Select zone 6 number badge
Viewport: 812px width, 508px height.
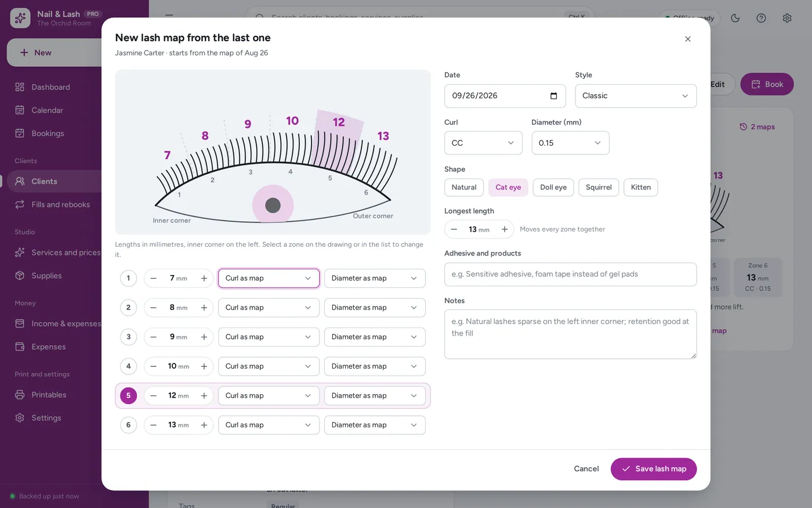pyautogui.click(x=129, y=425)
